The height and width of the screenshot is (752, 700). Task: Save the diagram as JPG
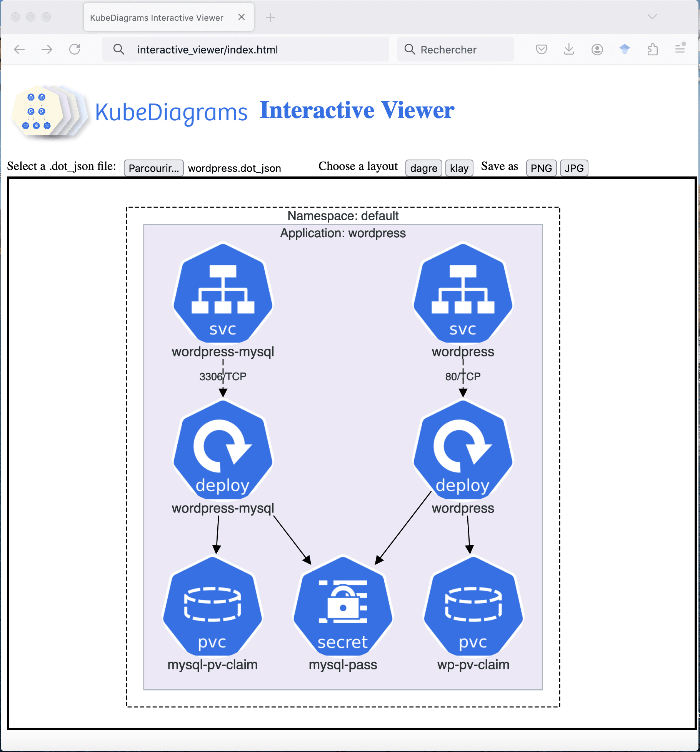point(574,168)
